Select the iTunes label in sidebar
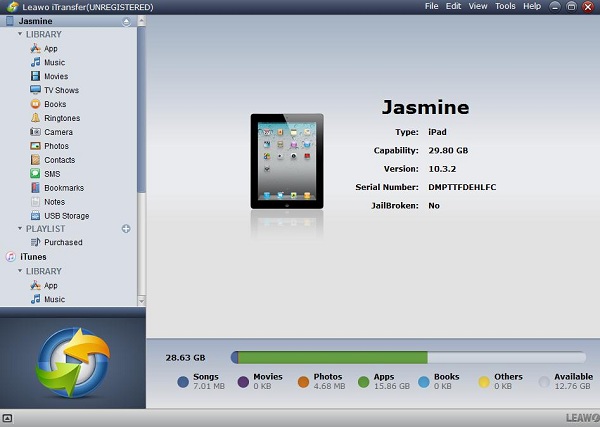This screenshot has height=427, width=600. point(33,257)
